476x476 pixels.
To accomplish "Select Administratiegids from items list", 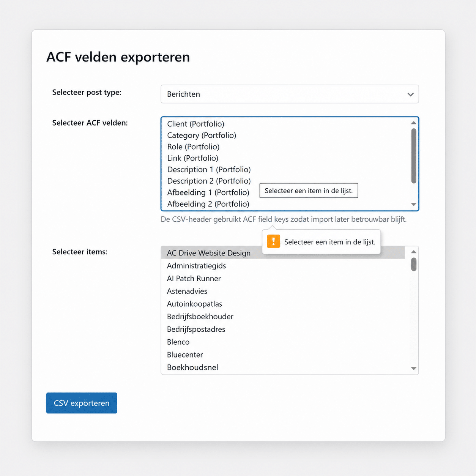I will 196,266.
